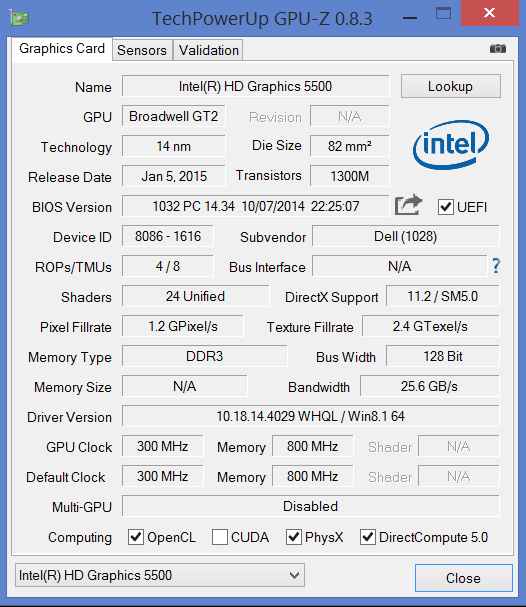The image size is (526, 607).
Task: Click the Bus Interface question mark
Action: click(x=496, y=266)
